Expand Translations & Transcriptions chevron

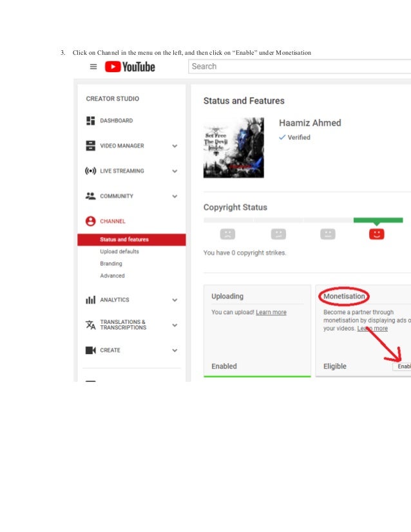pos(175,325)
